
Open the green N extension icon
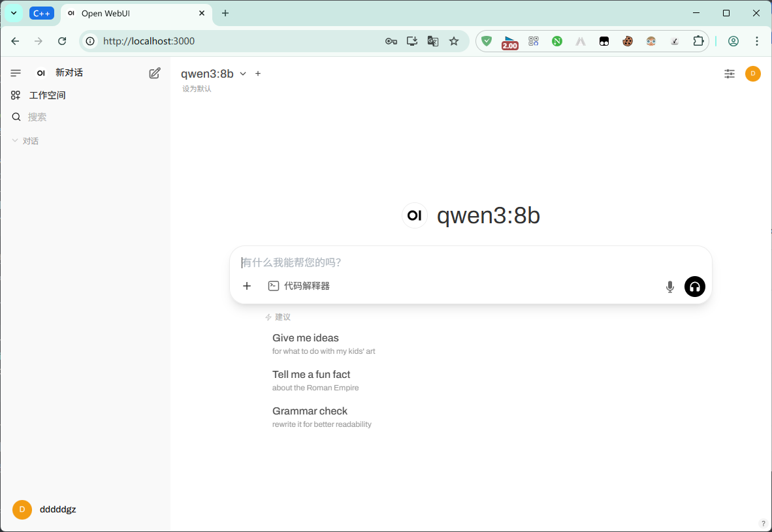557,41
